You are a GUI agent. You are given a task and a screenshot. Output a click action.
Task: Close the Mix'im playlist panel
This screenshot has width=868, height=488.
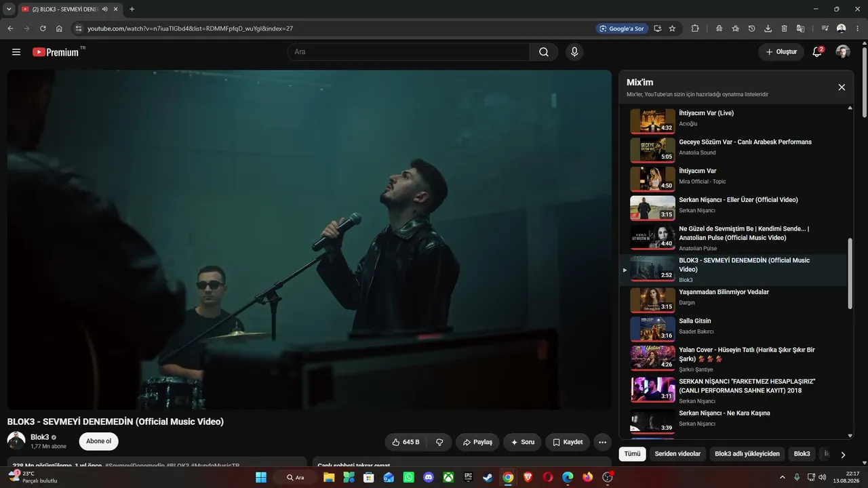(x=842, y=87)
